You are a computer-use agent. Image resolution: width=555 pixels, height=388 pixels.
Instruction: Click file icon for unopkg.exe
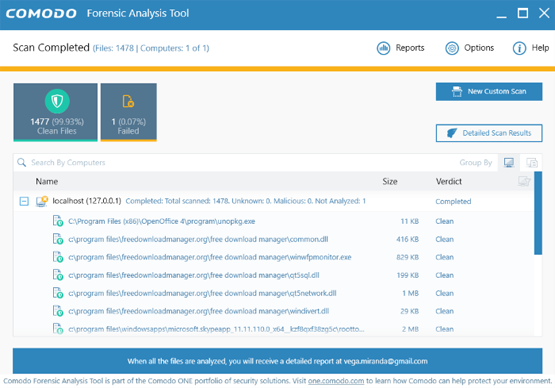point(58,221)
